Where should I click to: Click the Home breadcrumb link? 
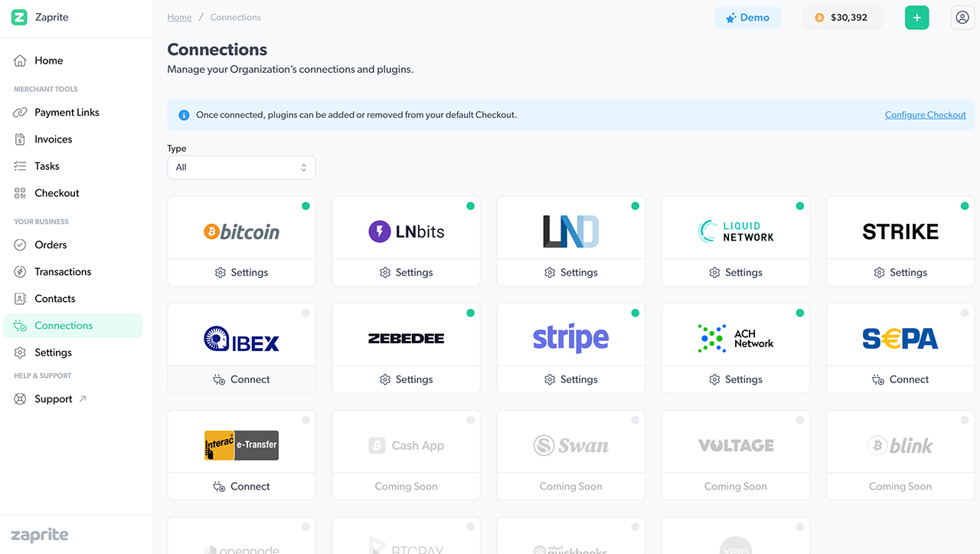pos(180,17)
